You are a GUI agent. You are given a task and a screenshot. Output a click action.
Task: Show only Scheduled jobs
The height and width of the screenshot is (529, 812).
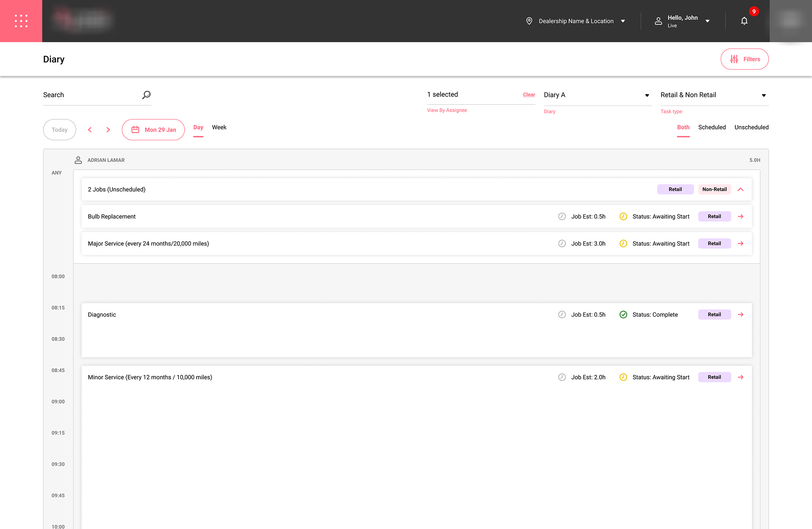coord(712,127)
